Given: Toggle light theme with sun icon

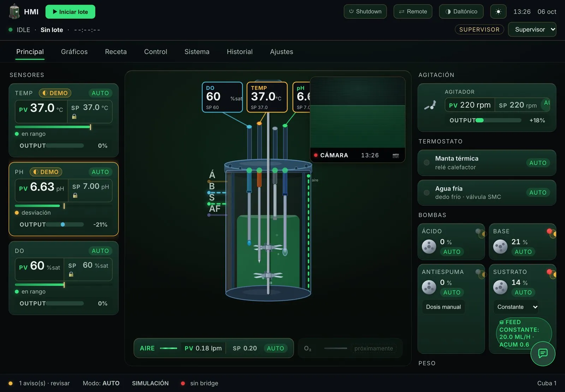Looking at the screenshot, I should [x=498, y=12].
